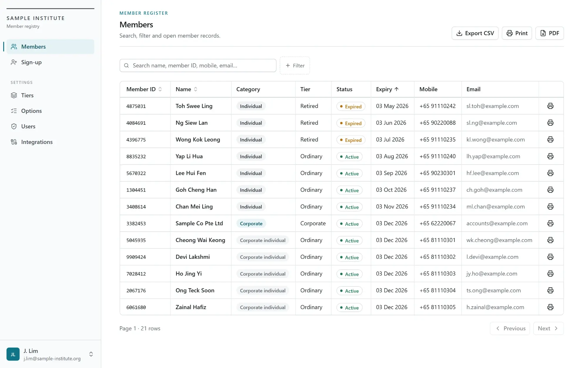Click Retired tier of Ng Siew Lan

[x=309, y=123]
